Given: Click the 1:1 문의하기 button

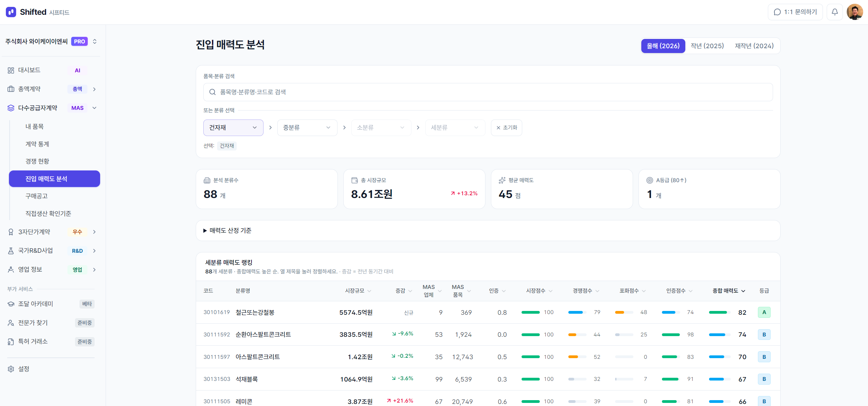Looking at the screenshot, I should tap(795, 12).
